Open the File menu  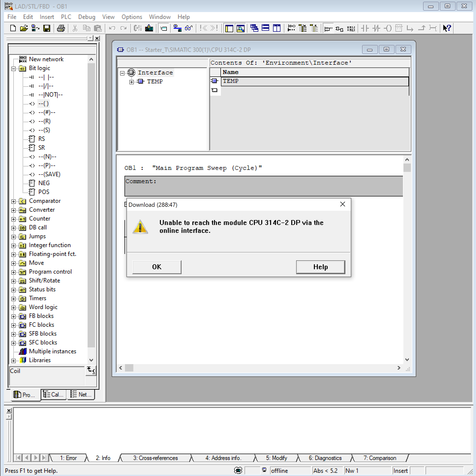click(x=12, y=17)
